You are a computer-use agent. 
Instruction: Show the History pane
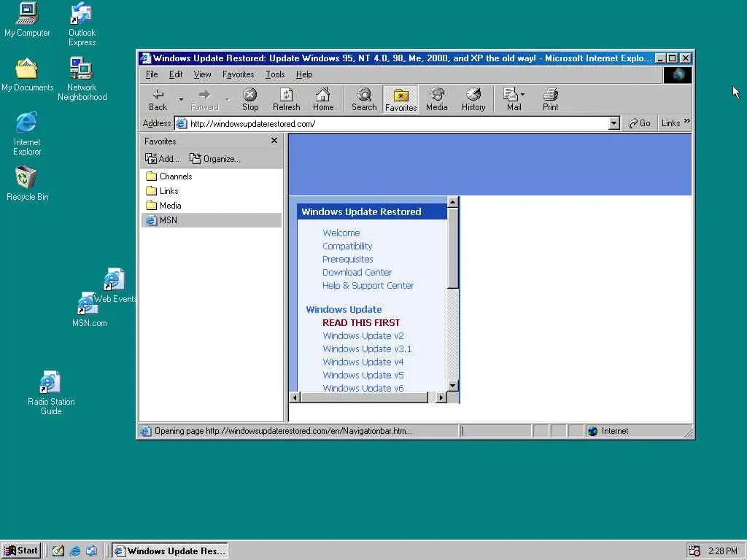473,99
